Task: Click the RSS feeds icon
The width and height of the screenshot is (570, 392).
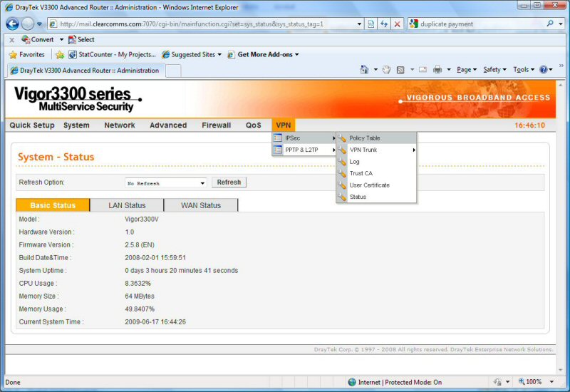Action: pos(400,70)
